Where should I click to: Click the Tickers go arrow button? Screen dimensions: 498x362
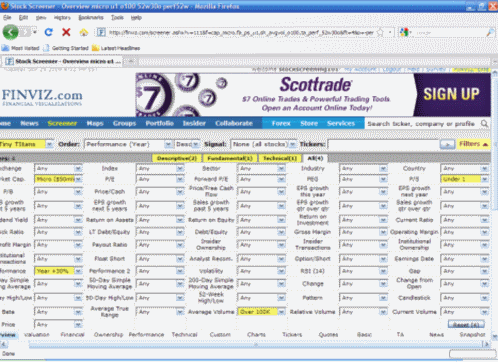(x=447, y=144)
